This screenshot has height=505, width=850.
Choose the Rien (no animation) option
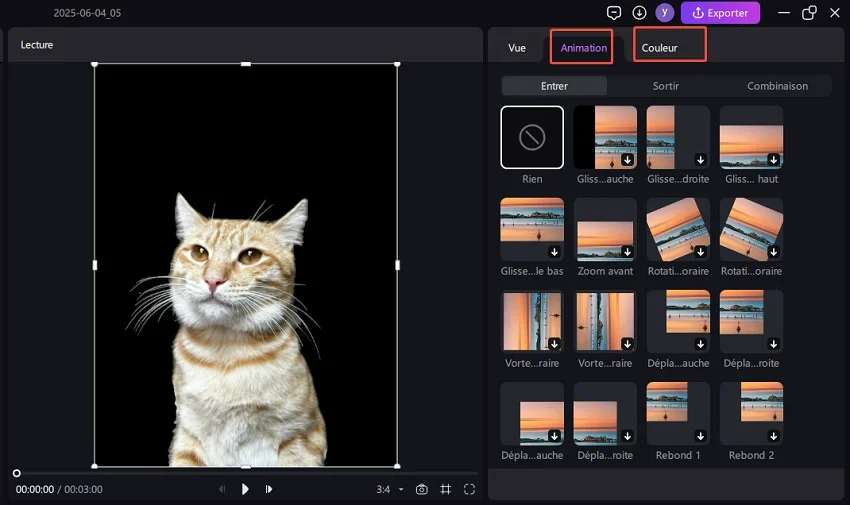point(532,138)
